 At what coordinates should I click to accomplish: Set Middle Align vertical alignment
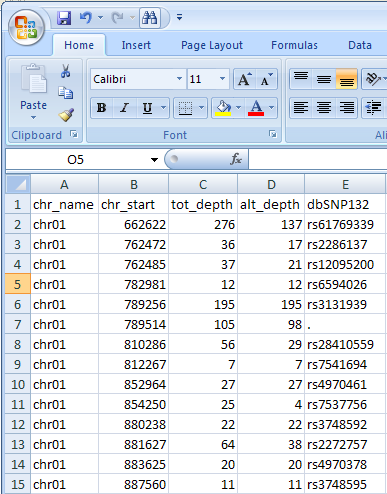pyautogui.click(x=324, y=79)
